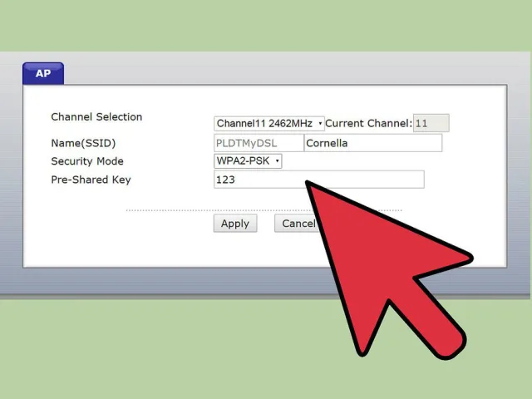532x399 pixels.
Task: Click the SSID field containing Cornella
Action: click(x=373, y=143)
